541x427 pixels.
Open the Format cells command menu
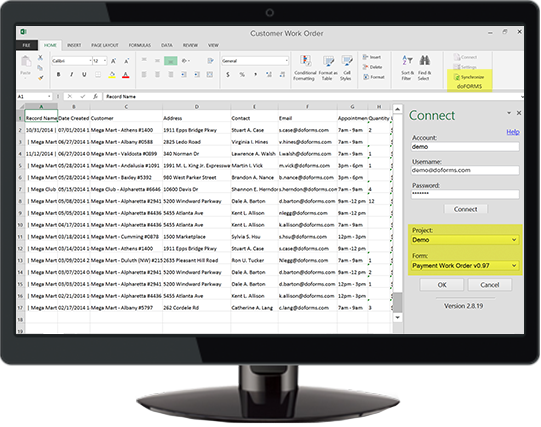click(374, 77)
